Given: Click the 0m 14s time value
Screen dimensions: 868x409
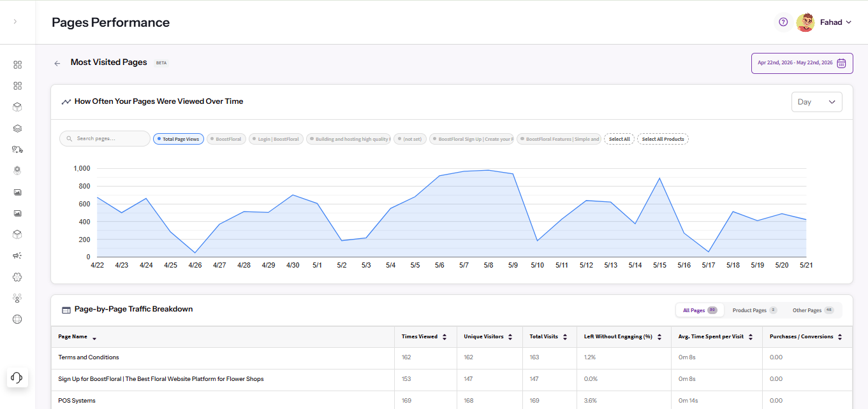Looking at the screenshot, I should [688, 401].
